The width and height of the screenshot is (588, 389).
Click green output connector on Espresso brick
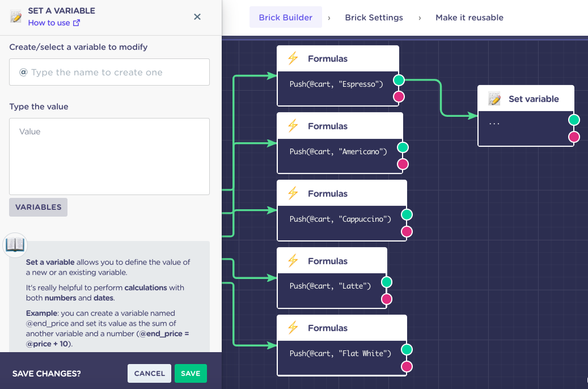tap(399, 80)
